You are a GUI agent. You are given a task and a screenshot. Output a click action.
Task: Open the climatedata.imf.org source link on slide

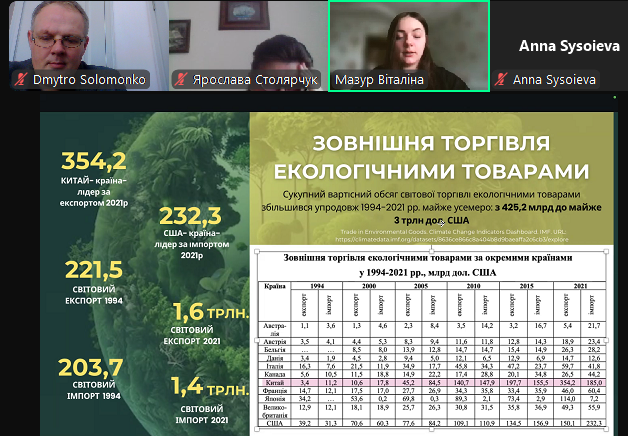coord(433,239)
